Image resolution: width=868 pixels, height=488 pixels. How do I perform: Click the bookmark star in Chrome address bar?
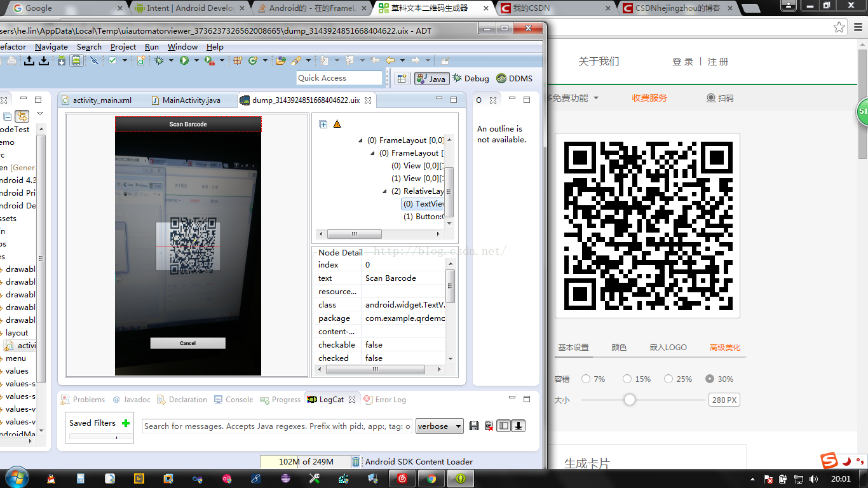point(839,27)
